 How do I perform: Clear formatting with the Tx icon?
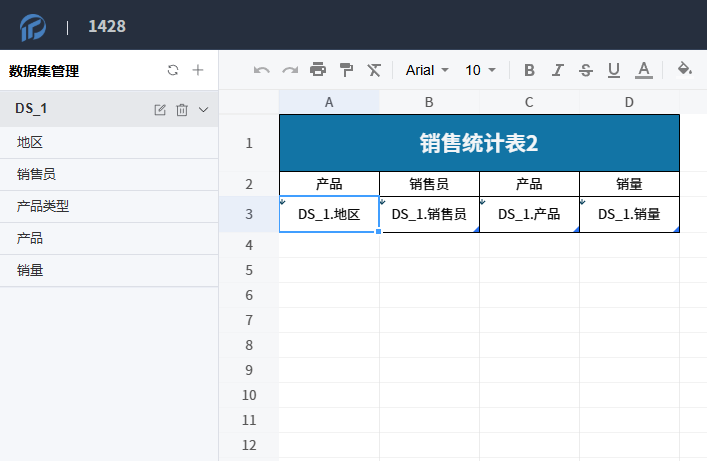374,70
